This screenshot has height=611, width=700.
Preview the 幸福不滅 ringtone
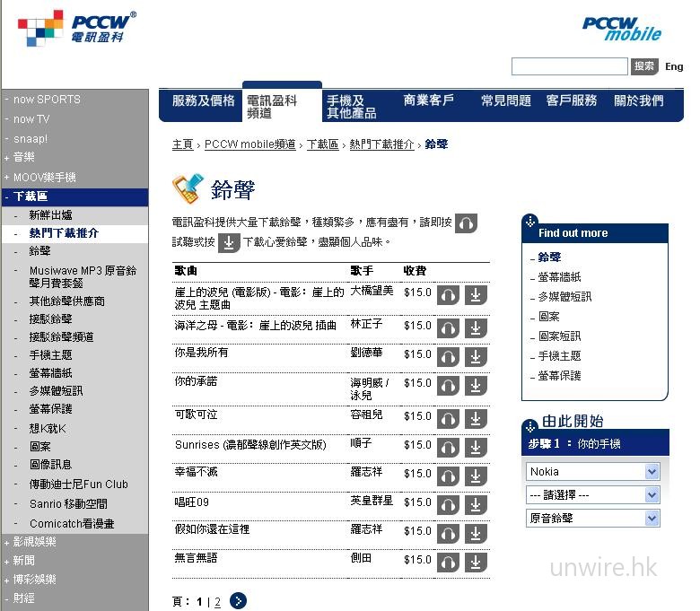[x=448, y=476]
